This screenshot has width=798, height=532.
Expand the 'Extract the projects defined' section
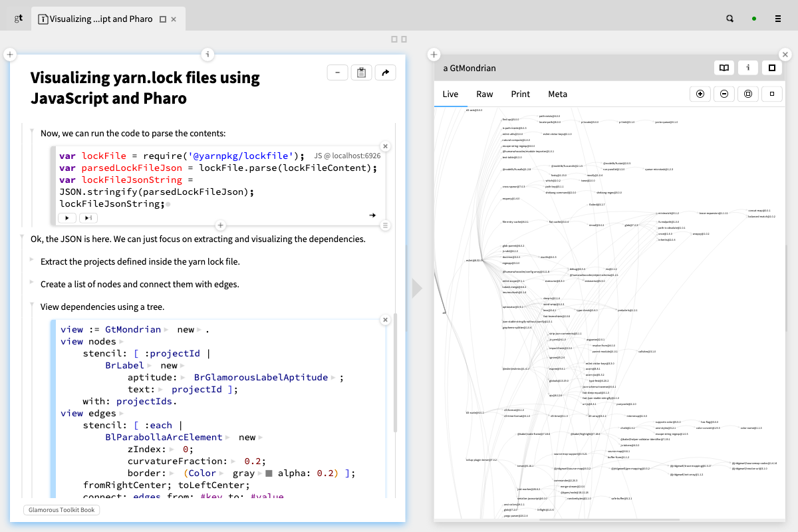(x=31, y=259)
